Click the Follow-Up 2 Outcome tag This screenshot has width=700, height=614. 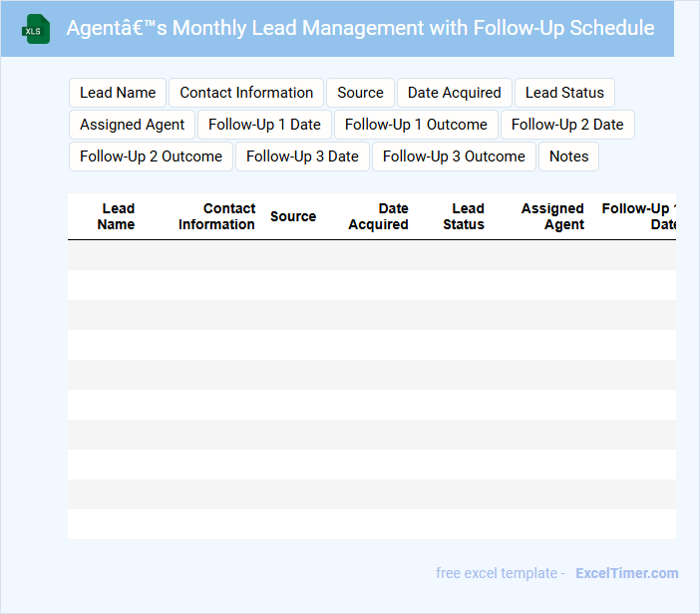[x=151, y=156]
